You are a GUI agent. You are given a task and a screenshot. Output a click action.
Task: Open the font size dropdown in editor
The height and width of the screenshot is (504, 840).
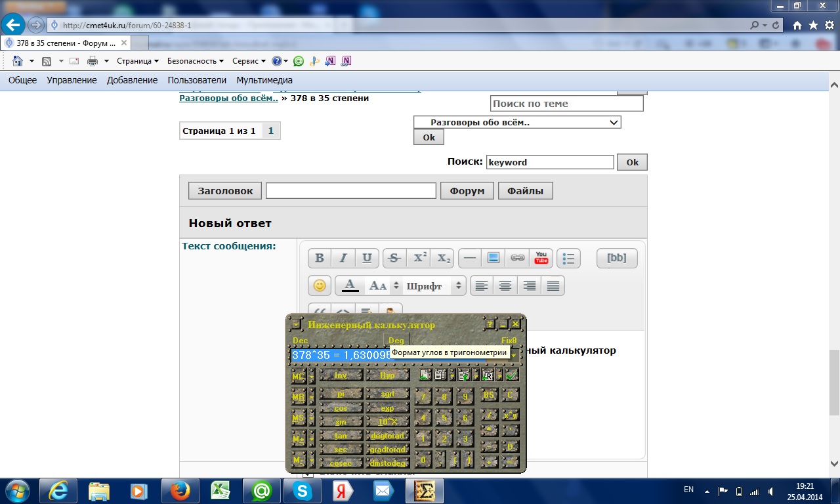coord(384,285)
